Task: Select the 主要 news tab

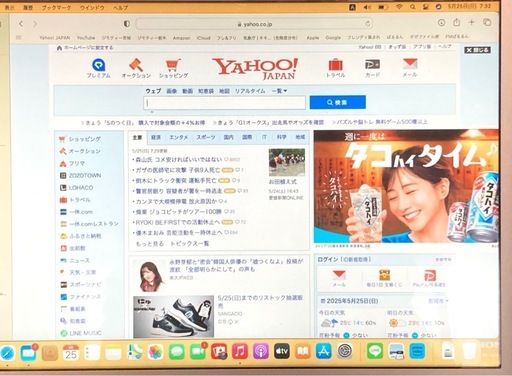Action: [137, 137]
